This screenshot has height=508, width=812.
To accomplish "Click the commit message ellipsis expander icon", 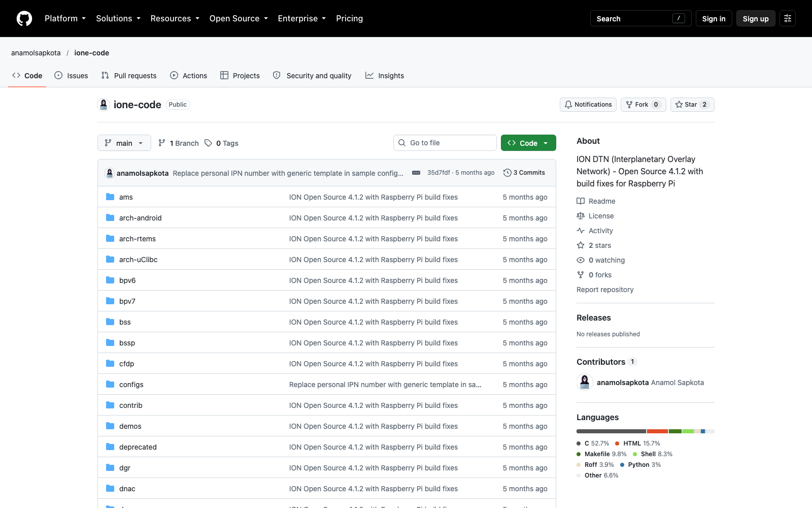I will click(x=416, y=173).
